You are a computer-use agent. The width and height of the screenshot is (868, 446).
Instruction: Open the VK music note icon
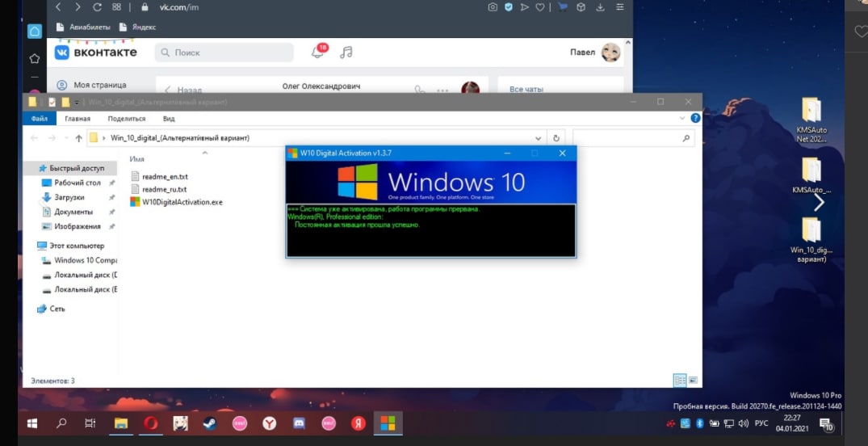pyautogui.click(x=346, y=52)
